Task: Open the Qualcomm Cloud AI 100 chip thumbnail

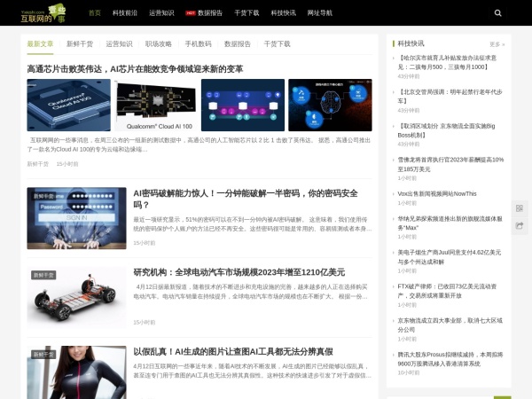Action: tap(69, 106)
